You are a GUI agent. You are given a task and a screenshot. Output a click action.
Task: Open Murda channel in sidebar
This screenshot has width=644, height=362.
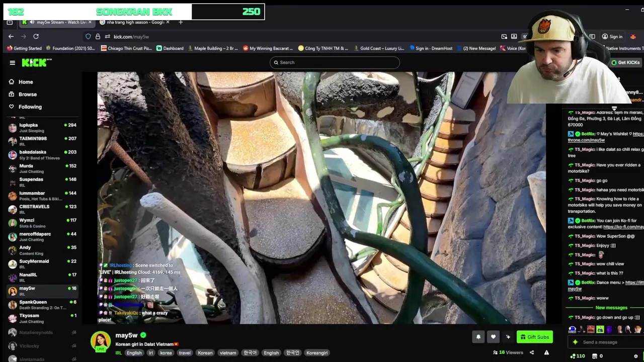tap(42, 168)
